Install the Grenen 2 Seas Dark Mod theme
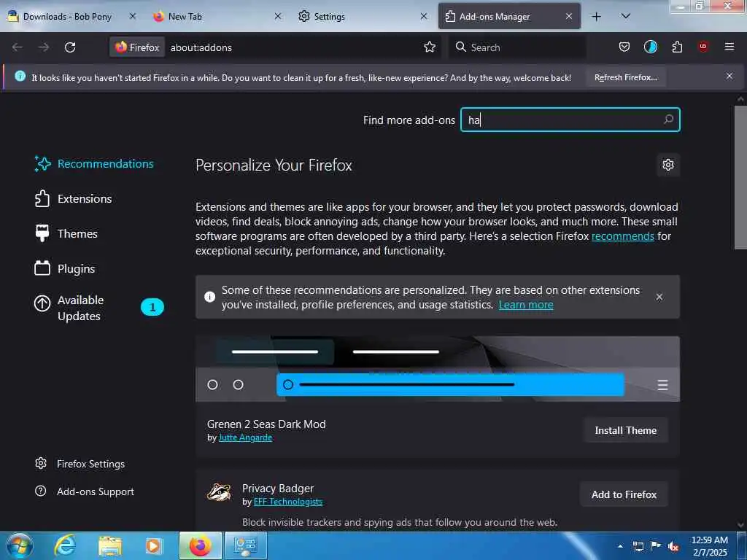Screen dimensions: 747x560 pyautogui.click(x=625, y=430)
